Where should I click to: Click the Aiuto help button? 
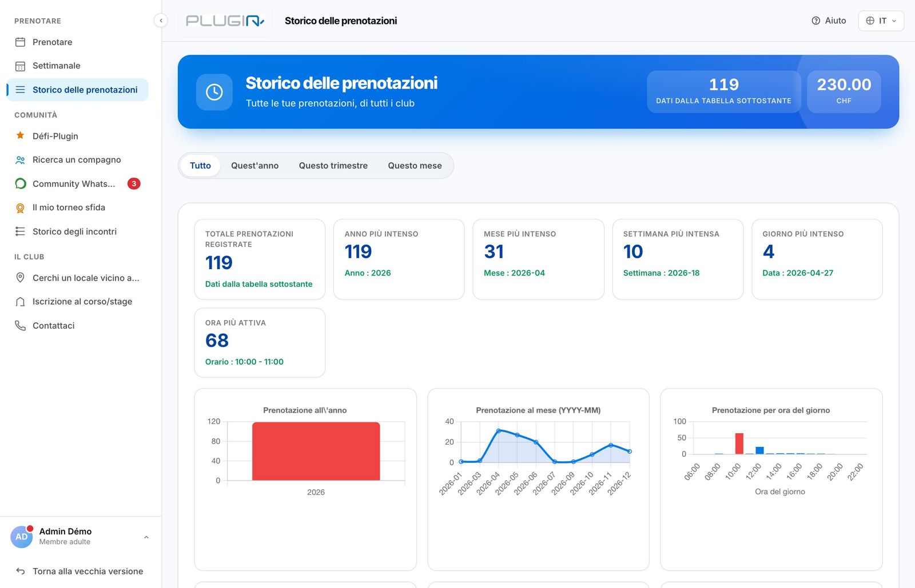(829, 21)
